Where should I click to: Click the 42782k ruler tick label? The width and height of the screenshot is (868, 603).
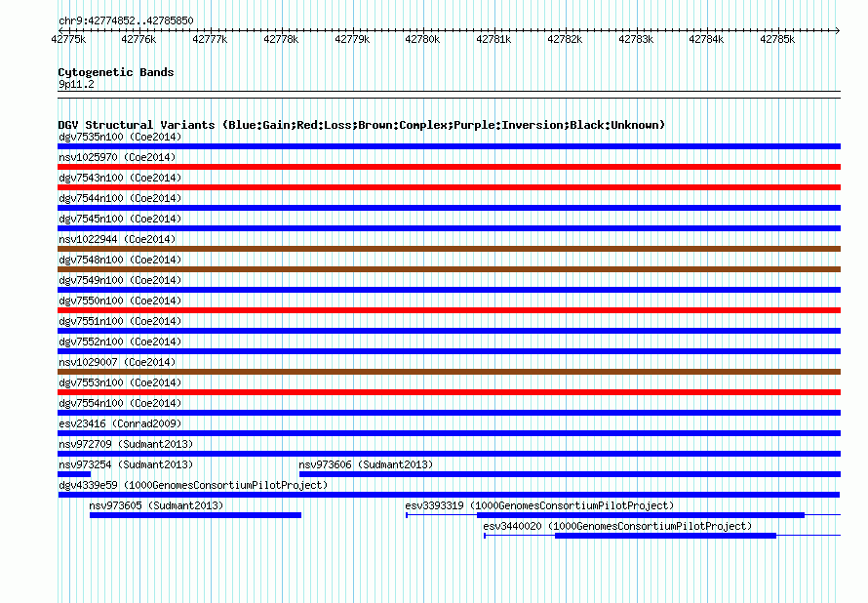click(566, 39)
